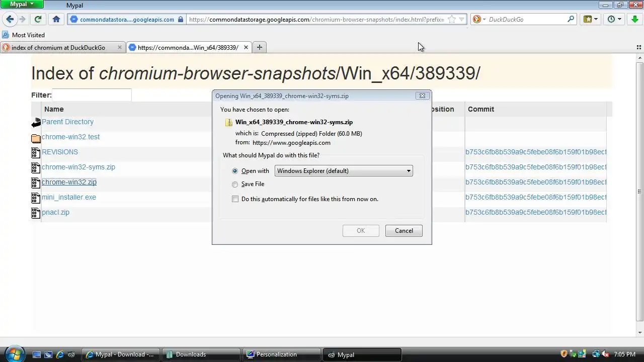Image resolution: width=644 pixels, height=362 pixels.
Task: Bookmark this page with the star
Action: pos(452,20)
